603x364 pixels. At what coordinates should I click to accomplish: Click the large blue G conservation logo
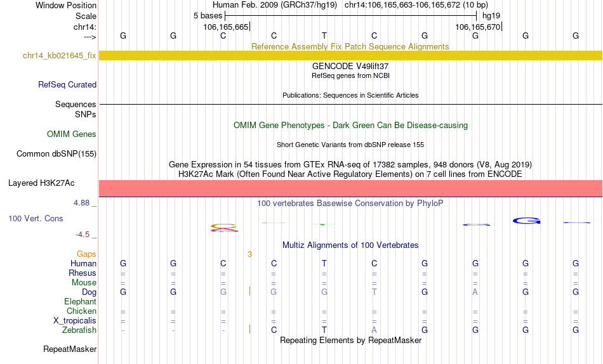tap(526, 221)
